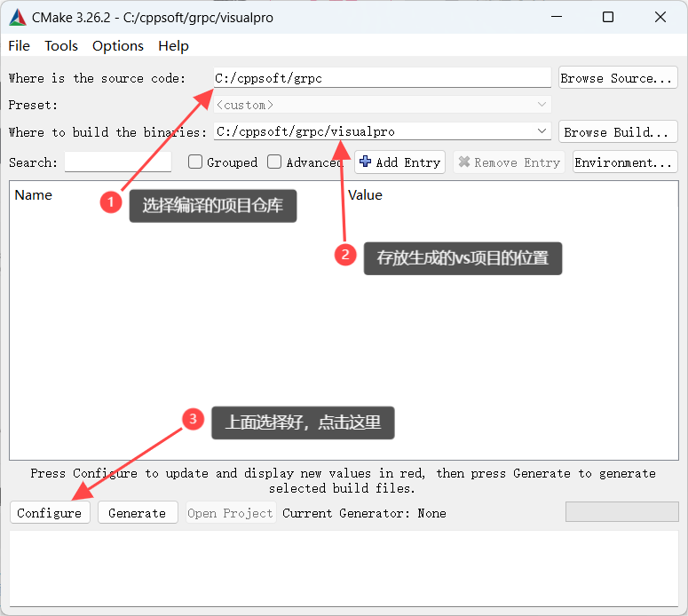688x616 pixels.
Task: Click the build binaries path text
Action: click(305, 131)
